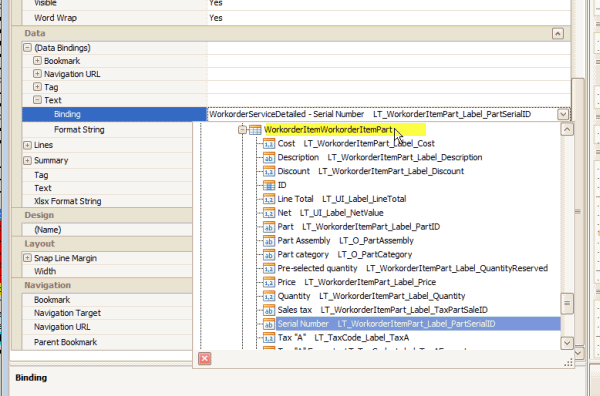This screenshot has width=600, height=396.
Task: Click the Part Assembly field icon
Action: tap(269, 241)
